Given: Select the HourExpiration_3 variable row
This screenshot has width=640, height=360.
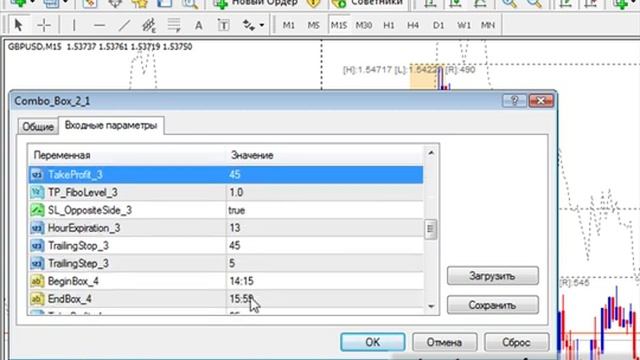Looking at the screenshot, I should click(226, 228).
